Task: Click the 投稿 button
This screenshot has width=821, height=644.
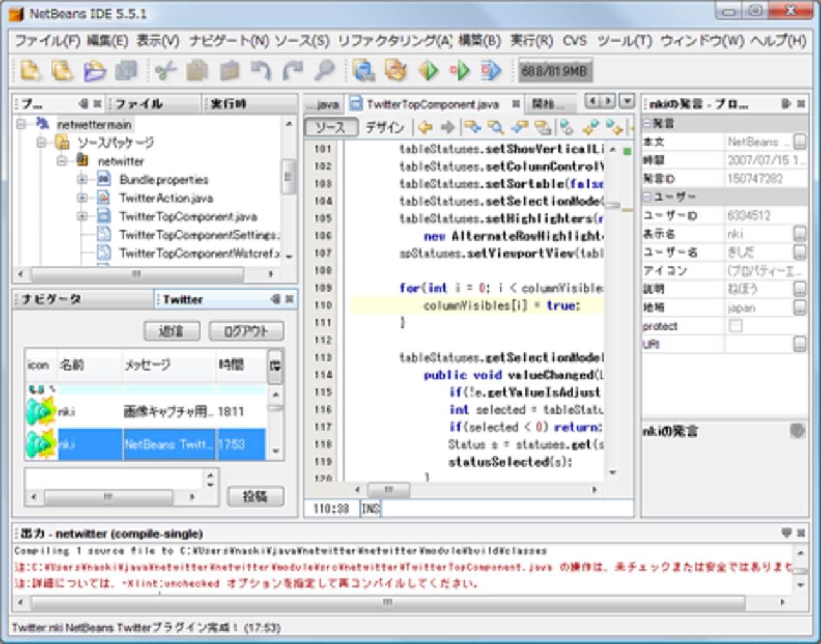Action: point(255,497)
